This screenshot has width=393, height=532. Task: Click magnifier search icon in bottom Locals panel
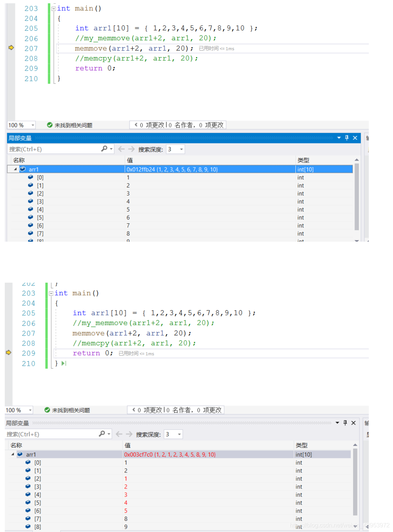click(x=102, y=434)
